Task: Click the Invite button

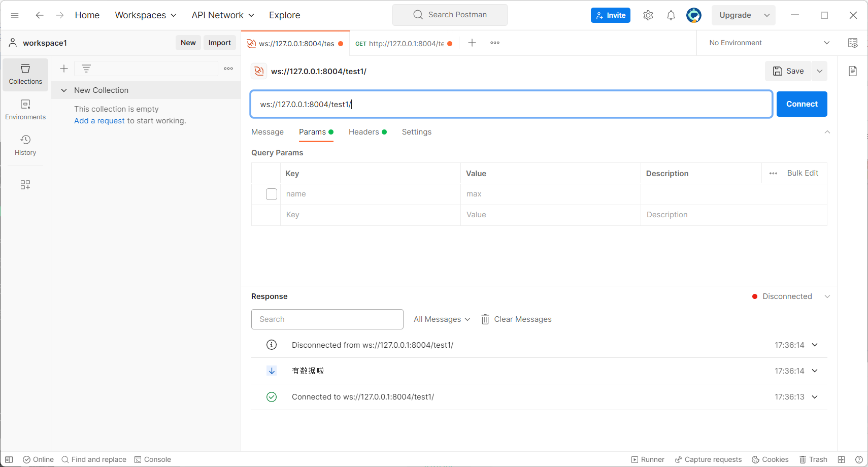Action: coord(611,15)
